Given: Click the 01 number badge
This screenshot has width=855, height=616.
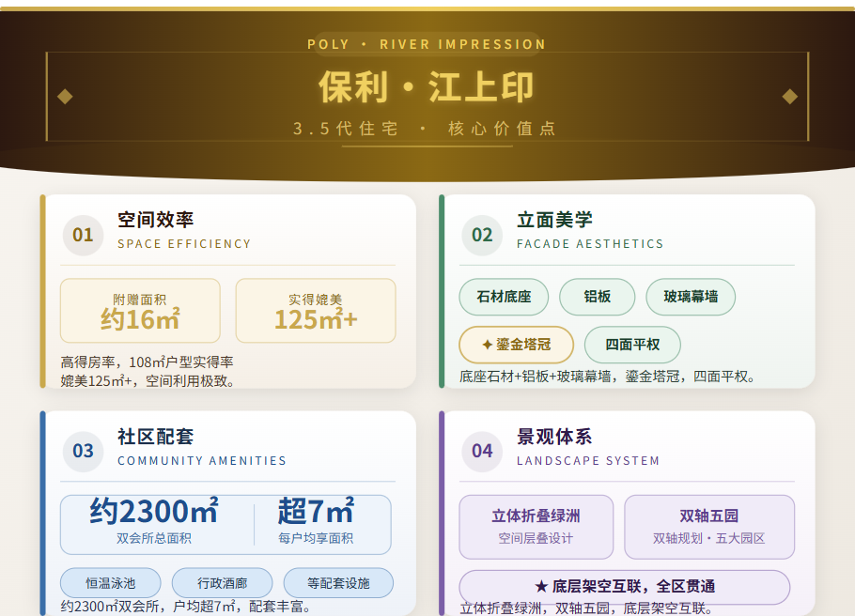Looking at the screenshot, I should point(83,235).
